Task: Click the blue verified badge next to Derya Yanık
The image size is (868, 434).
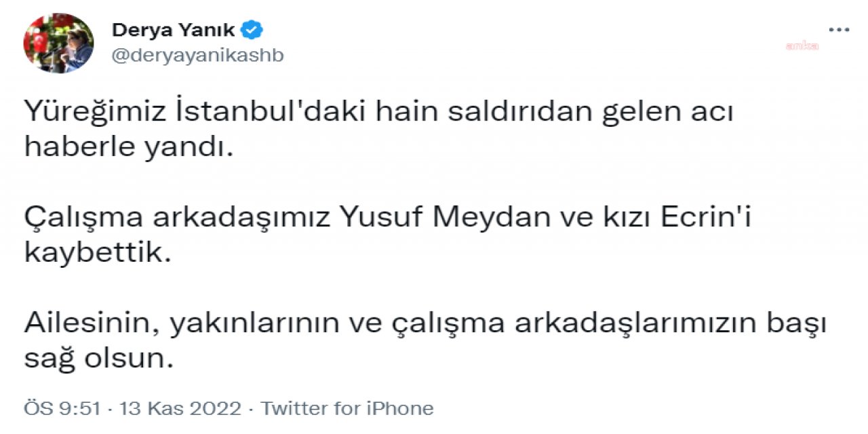Action: point(252,29)
